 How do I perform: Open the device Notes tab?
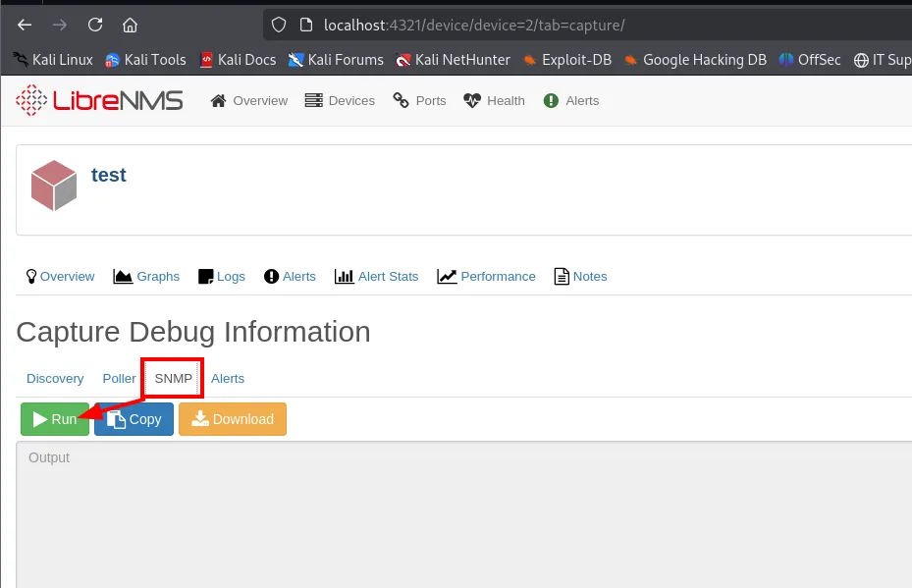580,276
